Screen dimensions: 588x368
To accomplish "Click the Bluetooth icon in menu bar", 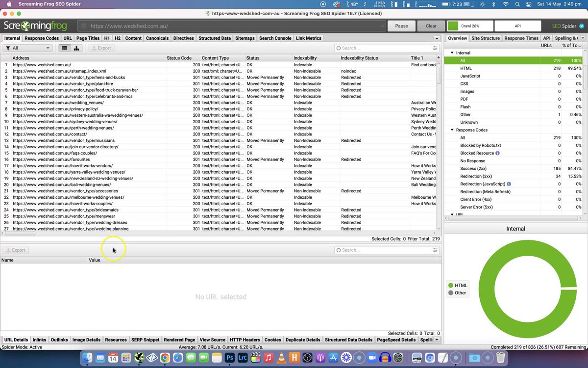I will pyautogui.click(x=494, y=4).
